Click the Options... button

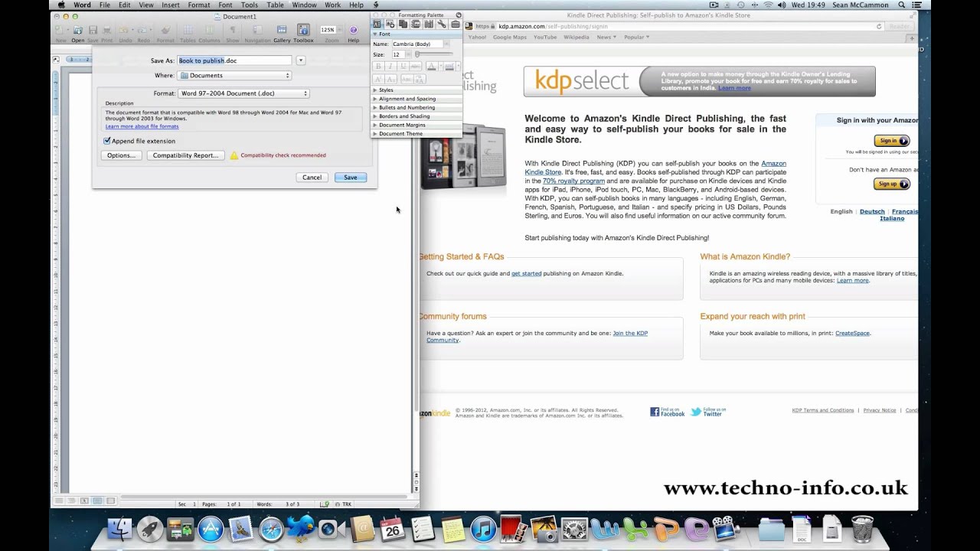pyautogui.click(x=121, y=155)
